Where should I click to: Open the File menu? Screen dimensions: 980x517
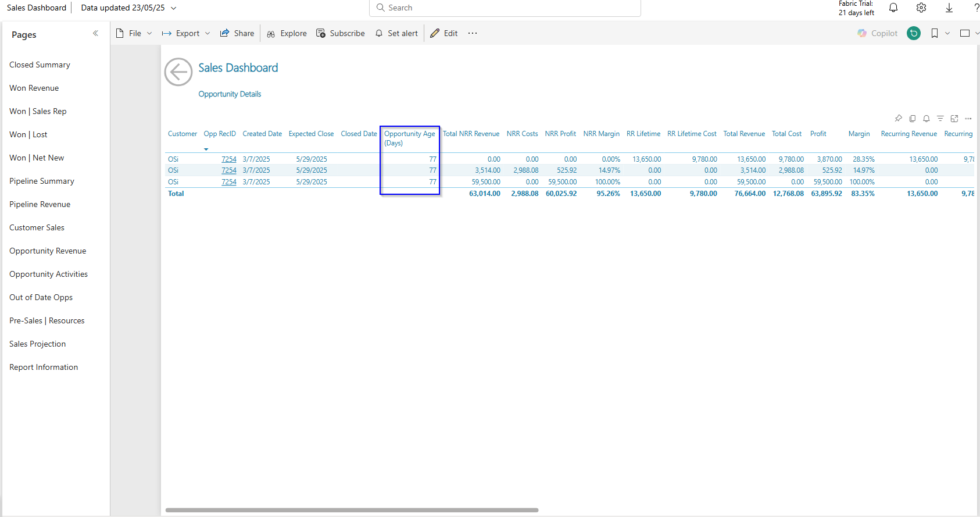point(134,33)
